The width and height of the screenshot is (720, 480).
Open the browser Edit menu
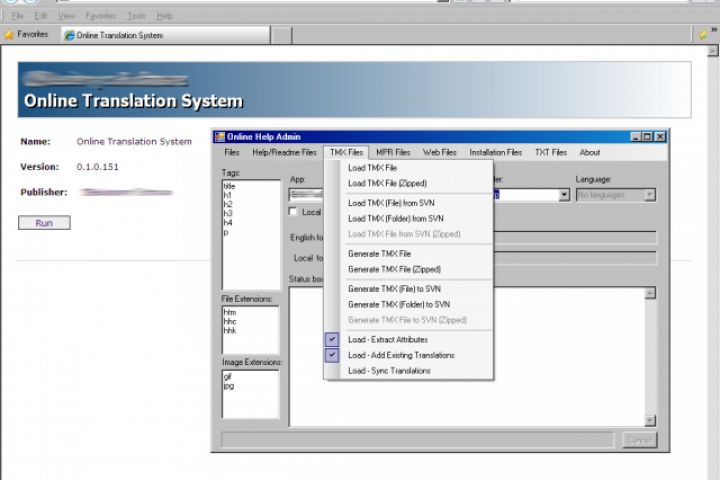point(41,16)
